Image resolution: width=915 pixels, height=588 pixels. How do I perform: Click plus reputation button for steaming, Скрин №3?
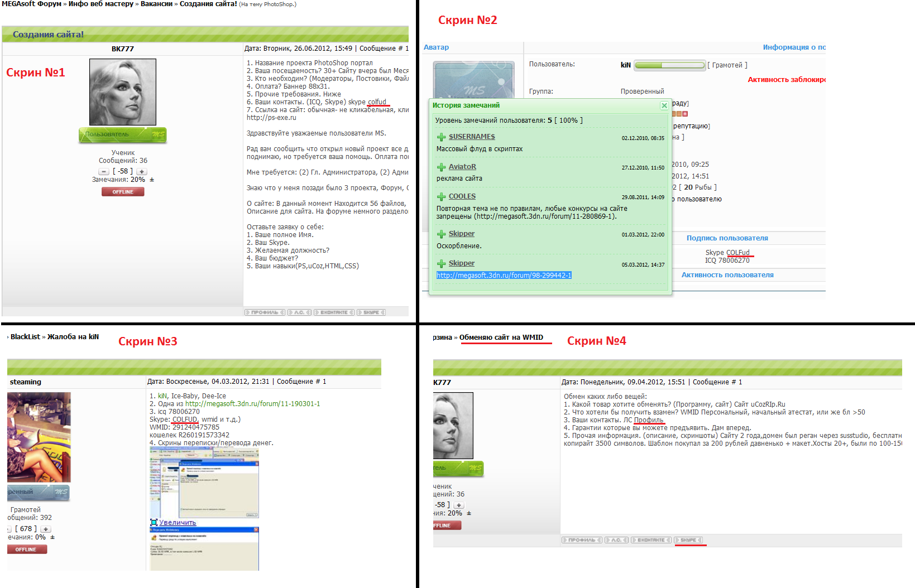coord(46,529)
